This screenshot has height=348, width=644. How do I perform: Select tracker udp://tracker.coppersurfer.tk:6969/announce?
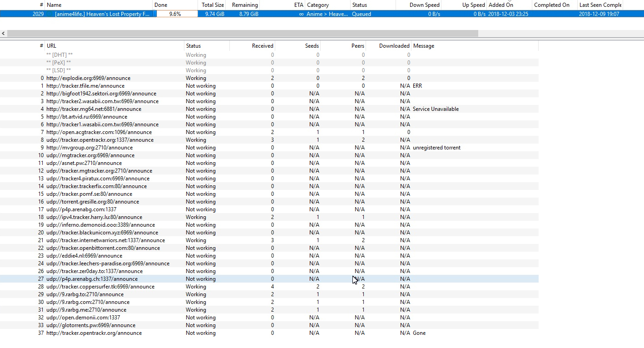click(x=269, y=287)
